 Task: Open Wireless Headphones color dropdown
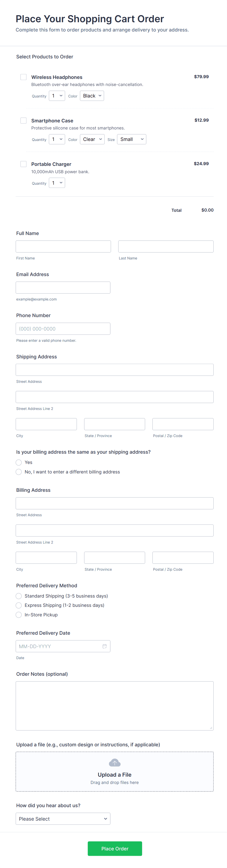92,96
